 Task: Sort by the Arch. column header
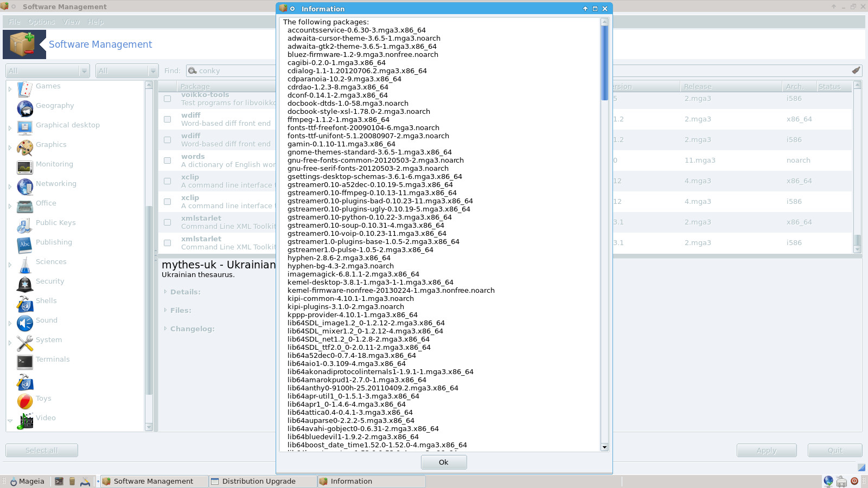click(798, 86)
